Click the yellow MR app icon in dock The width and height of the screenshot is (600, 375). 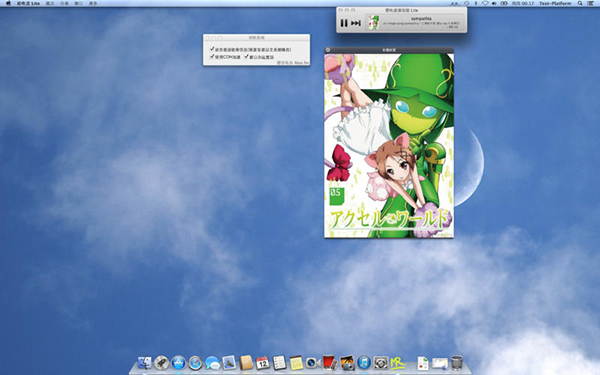tap(398, 362)
